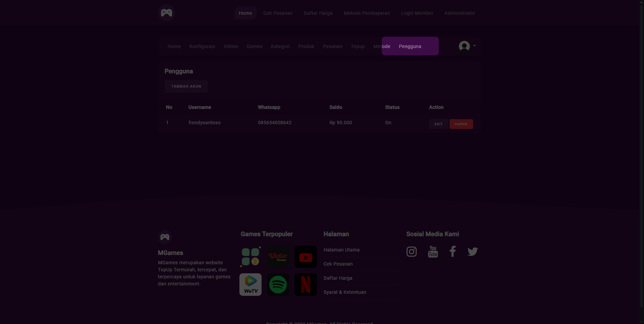Image resolution: width=644 pixels, height=324 pixels.
Task: Click the TAMBAH AKUN button
Action: (186, 86)
